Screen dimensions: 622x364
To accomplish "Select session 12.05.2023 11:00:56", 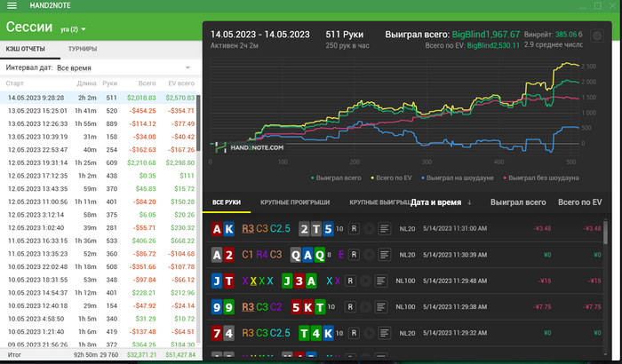I will click(99, 202).
